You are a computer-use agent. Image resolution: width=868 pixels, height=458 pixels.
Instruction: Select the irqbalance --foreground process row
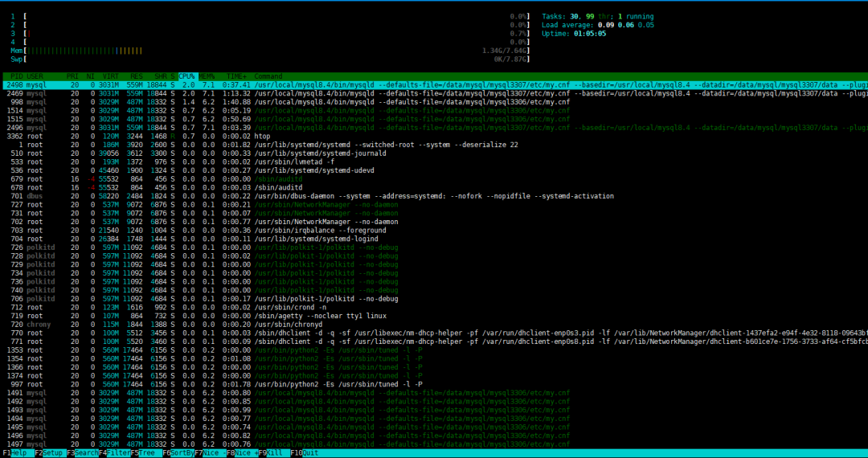[x=434, y=231]
